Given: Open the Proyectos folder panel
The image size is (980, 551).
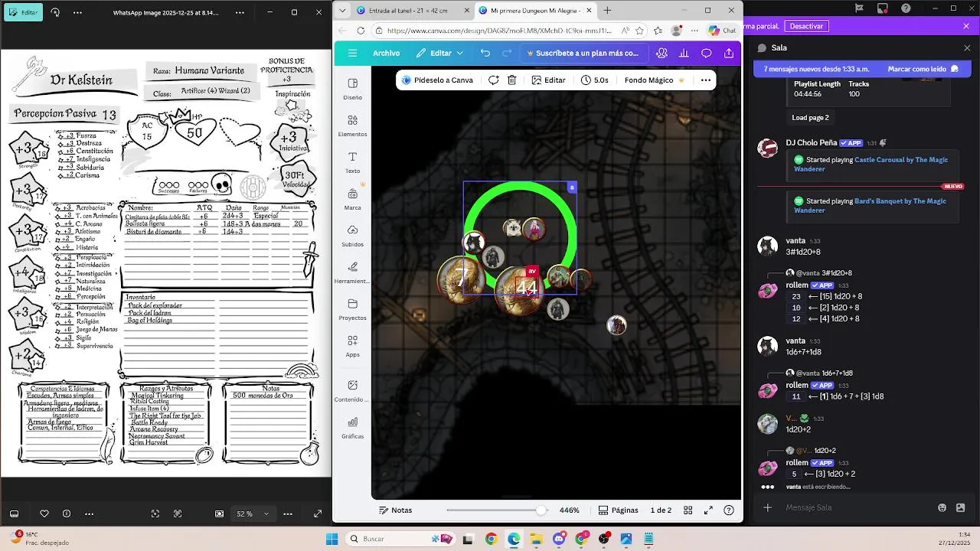Looking at the screenshot, I should tap(352, 309).
